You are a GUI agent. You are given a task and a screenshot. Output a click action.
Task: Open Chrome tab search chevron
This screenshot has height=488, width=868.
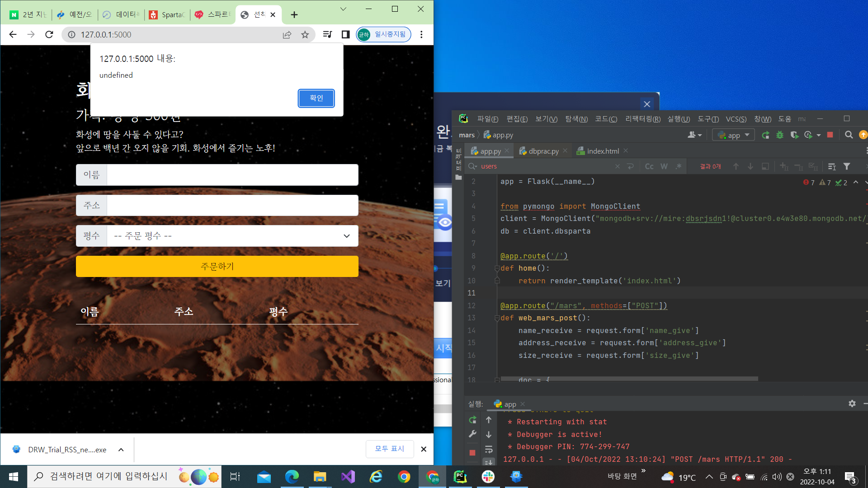click(x=343, y=9)
